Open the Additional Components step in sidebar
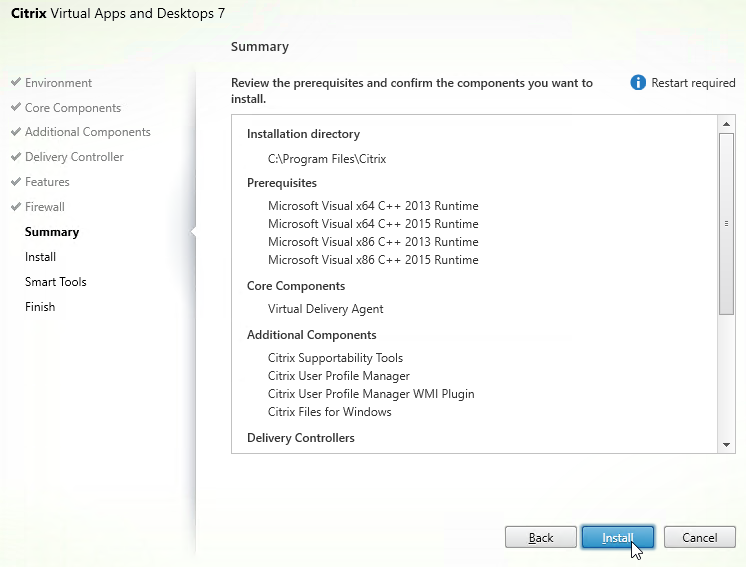Screen dimensions: 746x567 [88, 132]
